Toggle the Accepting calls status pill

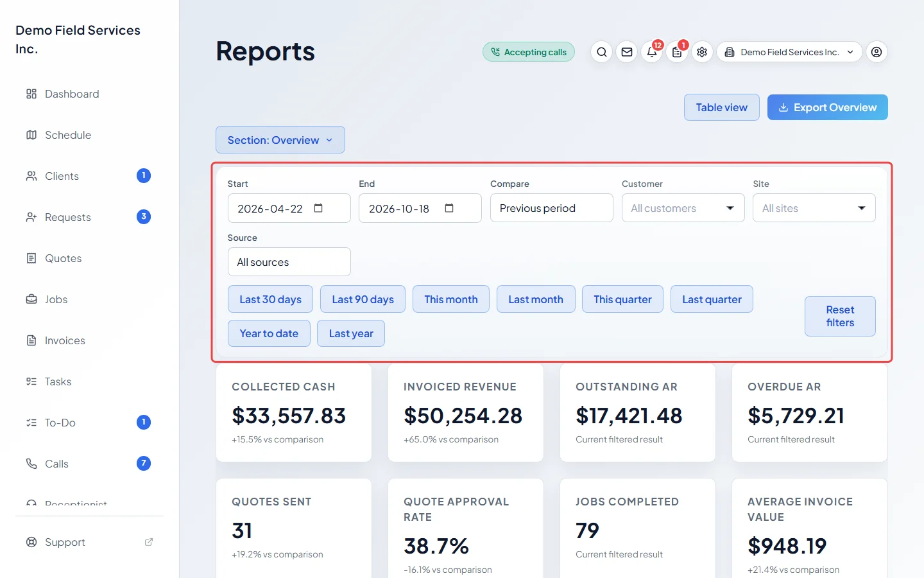pyautogui.click(x=529, y=52)
